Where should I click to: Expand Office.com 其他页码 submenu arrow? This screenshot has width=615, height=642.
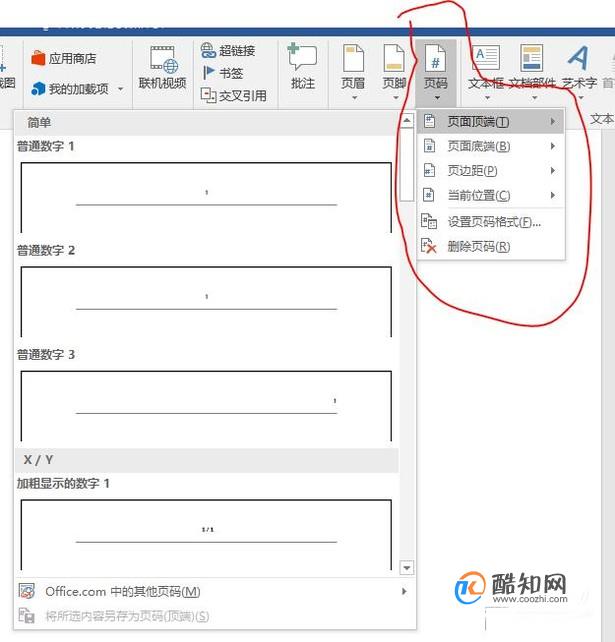point(404,591)
